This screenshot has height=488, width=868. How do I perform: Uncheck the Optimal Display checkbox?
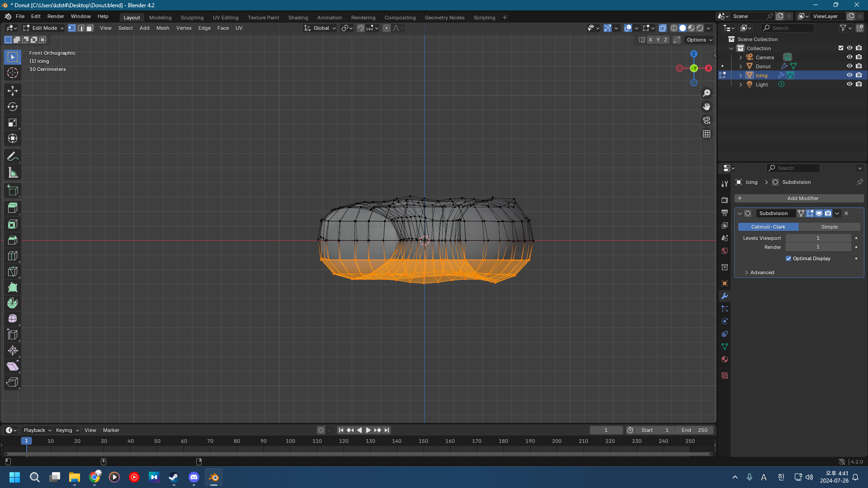pyautogui.click(x=788, y=258)
